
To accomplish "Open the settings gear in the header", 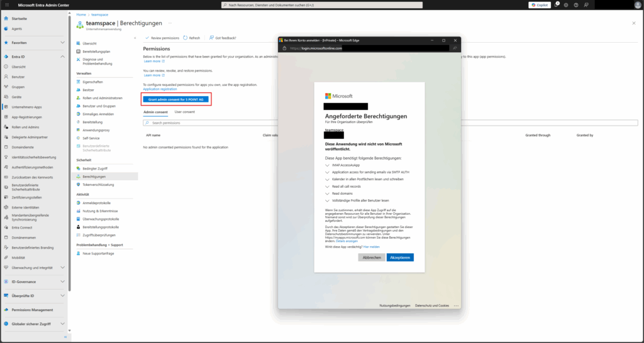I will [x=566, y=5].
